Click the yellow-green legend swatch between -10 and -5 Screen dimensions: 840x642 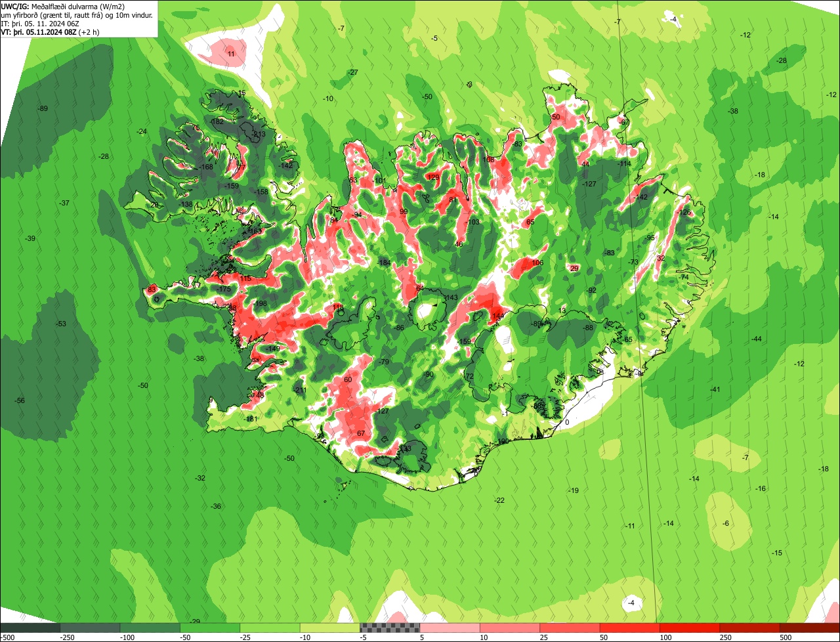[329, 628]
